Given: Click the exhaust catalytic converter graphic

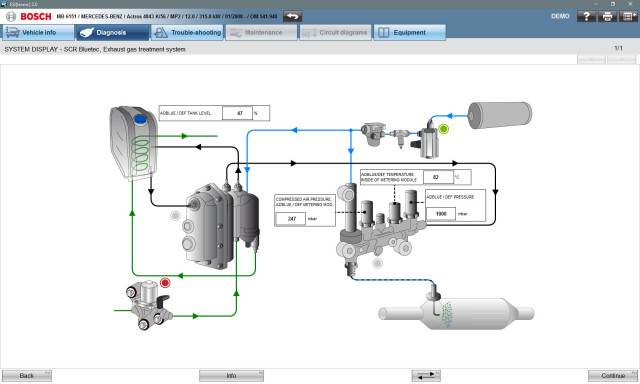Looking at the screenshot, I should pyautogui.click(x=456, y=313).
